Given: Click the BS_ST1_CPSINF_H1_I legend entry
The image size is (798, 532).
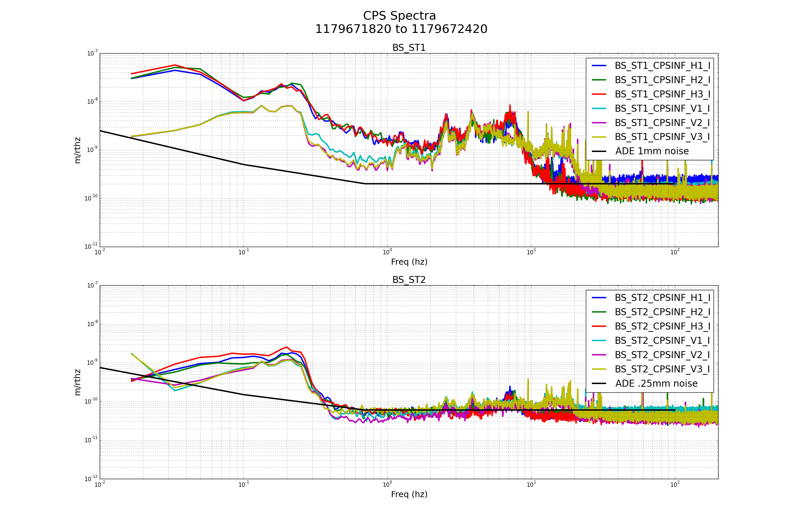Looking at the screenshot, I should pos(662,66).
